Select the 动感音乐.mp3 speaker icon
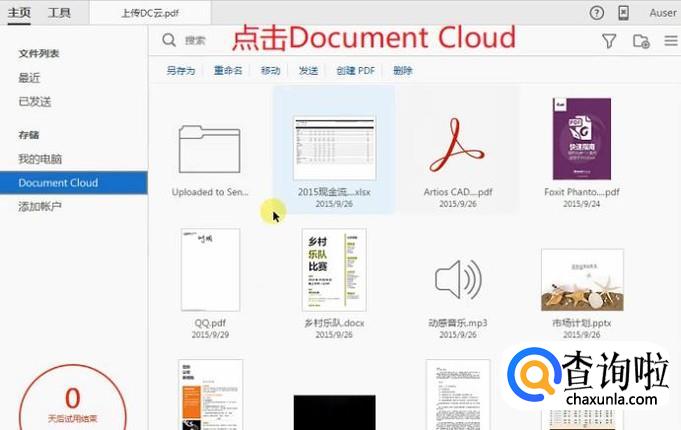 (x=458, y=279)
